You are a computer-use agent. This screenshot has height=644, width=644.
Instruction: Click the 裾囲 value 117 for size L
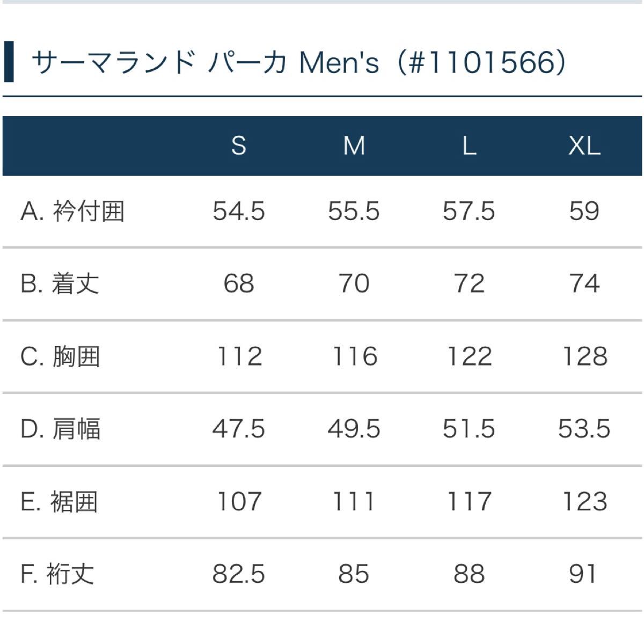469,502
